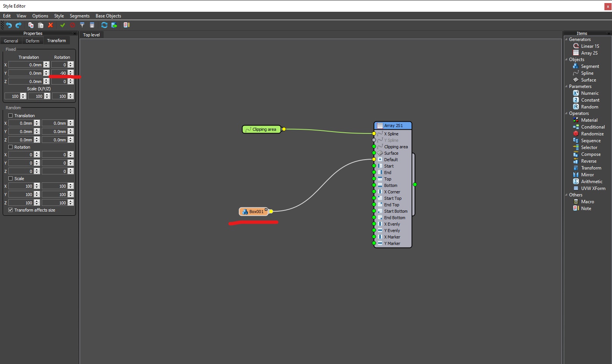Image resolution: width=612 pixels, height=364 pixels.
Task: Enable the random Translation checkbox
Action: coord(11,116)
